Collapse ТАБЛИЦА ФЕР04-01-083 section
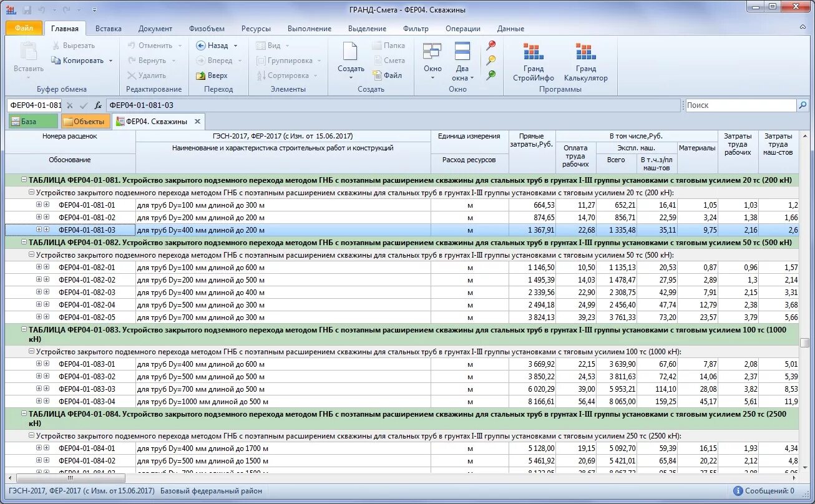 pyautogui.click(x=24, y=329)
